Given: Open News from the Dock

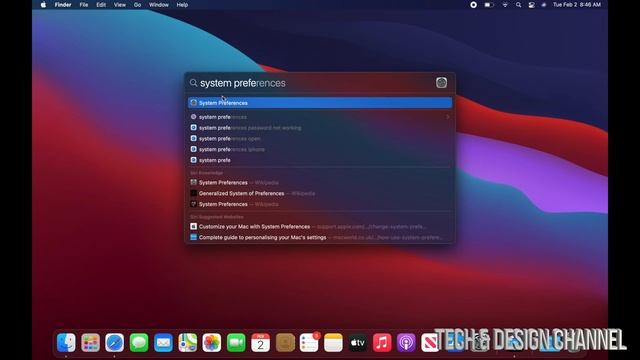Looking at the screenshot, I should tap(430, 342).
